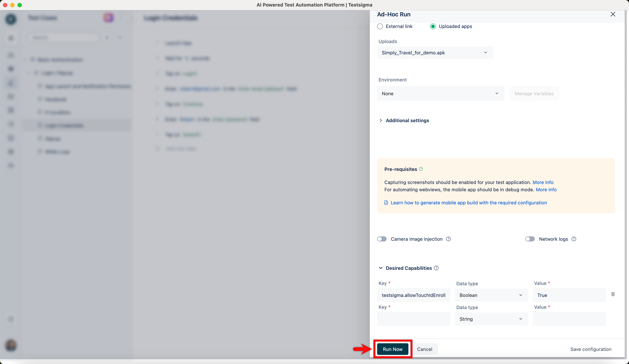Delete the testsigma.allowTouchIdEnroll capability row
This screenshot has width=629, height=364.
click(613, 294)
